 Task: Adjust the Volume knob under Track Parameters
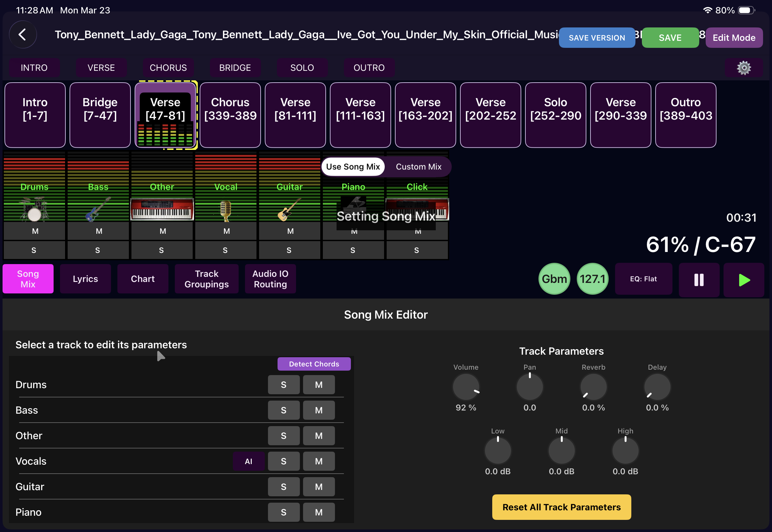pyautogui.click(x=466, y=387)
